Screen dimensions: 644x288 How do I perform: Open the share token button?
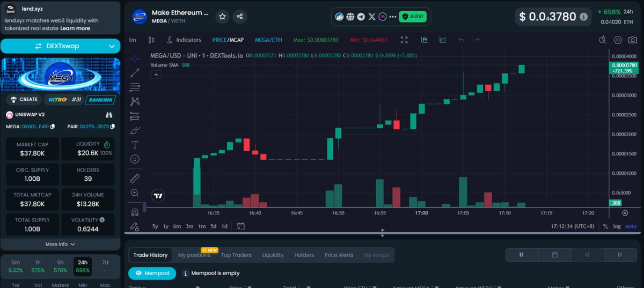coord(239,17)
